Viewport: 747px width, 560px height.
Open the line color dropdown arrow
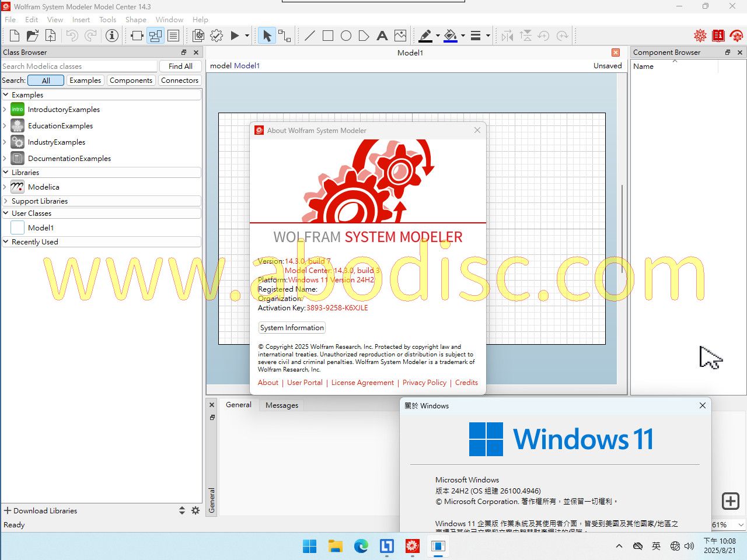[438, 36]
